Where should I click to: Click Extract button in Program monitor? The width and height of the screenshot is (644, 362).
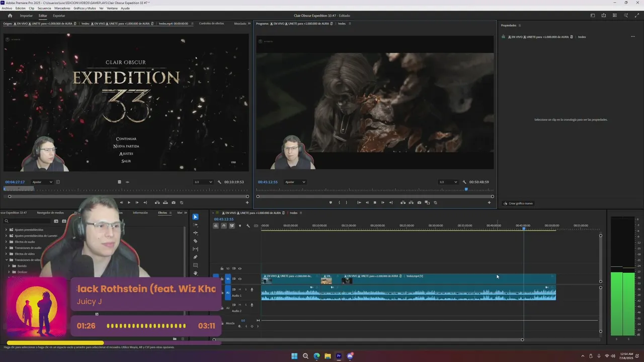(411, 203)
